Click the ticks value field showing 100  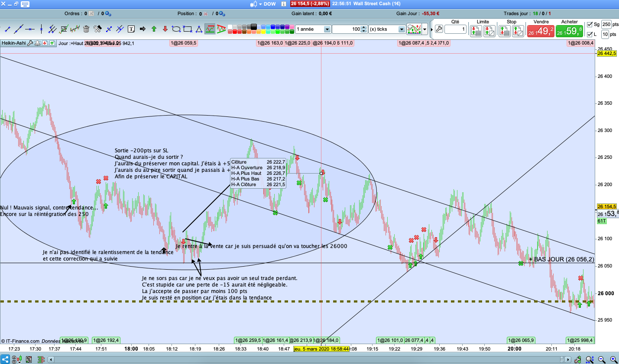pos(347,29)
